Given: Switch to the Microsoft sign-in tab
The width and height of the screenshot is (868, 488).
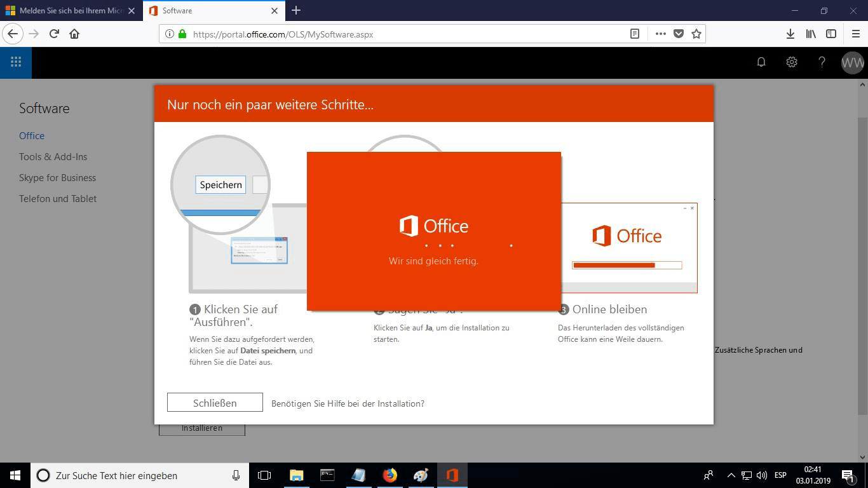Looking at the screenshot, I should pos(70,11).
